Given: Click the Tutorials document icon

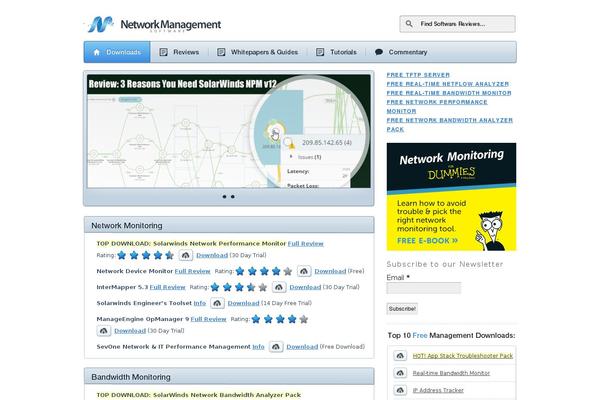Looking at the screenshot, I should 320,52.
